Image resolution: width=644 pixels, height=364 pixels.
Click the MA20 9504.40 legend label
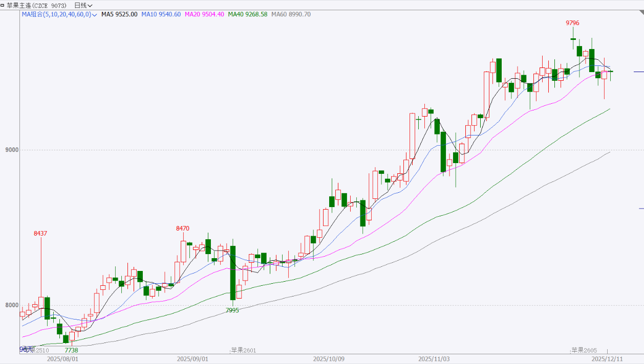click(204, 14)
